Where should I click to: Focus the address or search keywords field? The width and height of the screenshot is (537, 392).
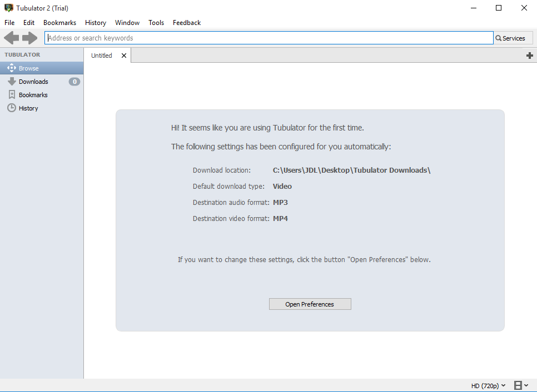coord(269,38)
